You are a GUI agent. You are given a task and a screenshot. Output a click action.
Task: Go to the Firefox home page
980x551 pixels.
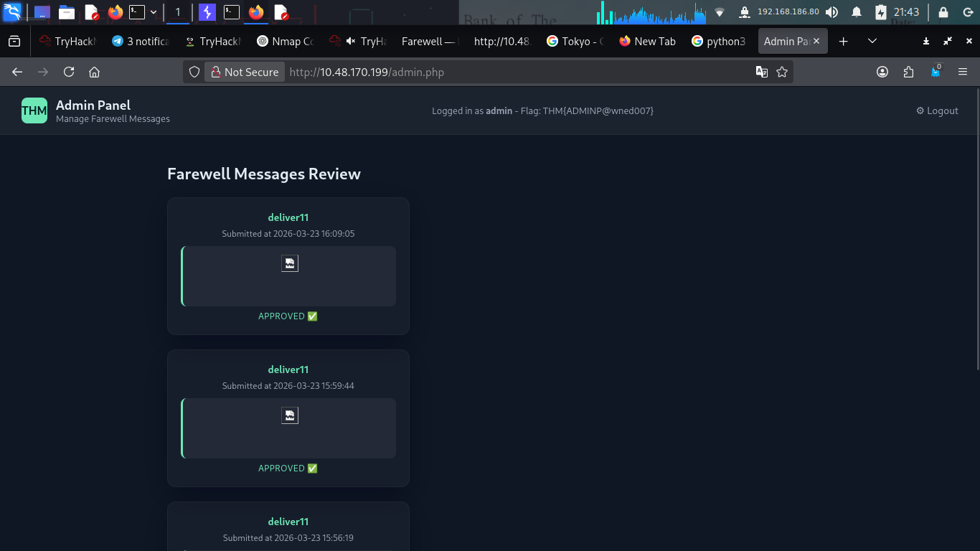tap(94, 72)
